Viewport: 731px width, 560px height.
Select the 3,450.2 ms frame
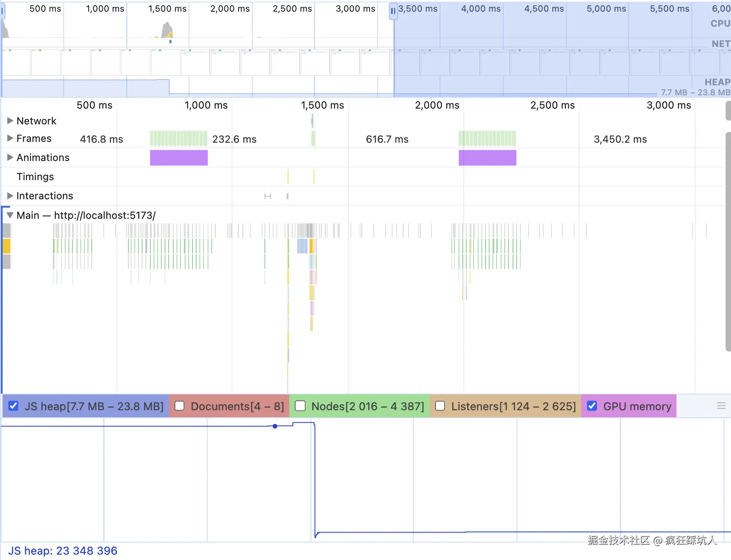coord(620,139)
